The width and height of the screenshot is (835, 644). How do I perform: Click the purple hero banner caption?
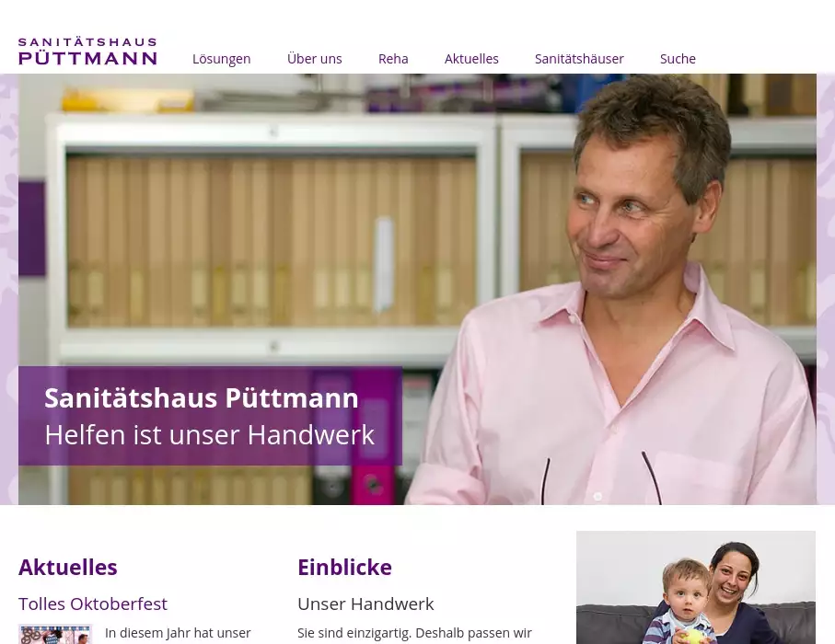click(210, 416)
